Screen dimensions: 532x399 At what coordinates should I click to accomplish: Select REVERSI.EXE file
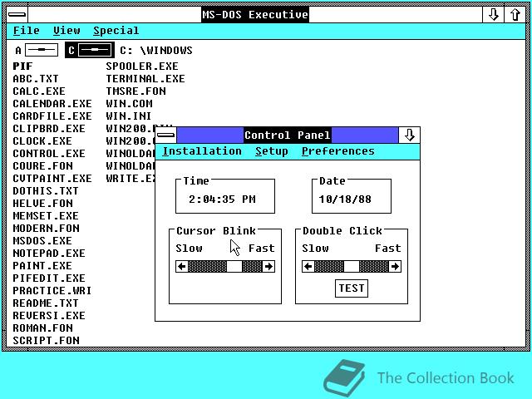pyautogui.click(x=49, y=316)
